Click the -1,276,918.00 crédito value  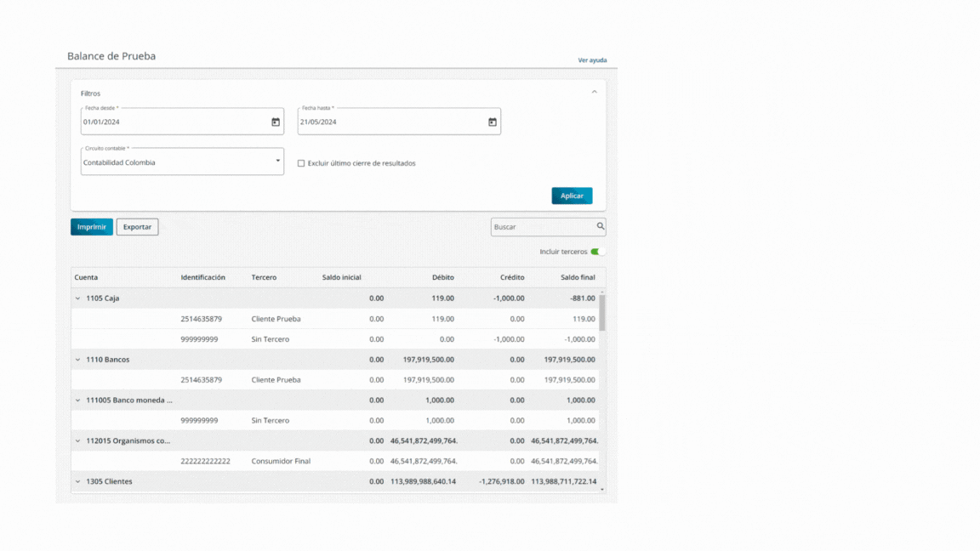coord(502,481)
